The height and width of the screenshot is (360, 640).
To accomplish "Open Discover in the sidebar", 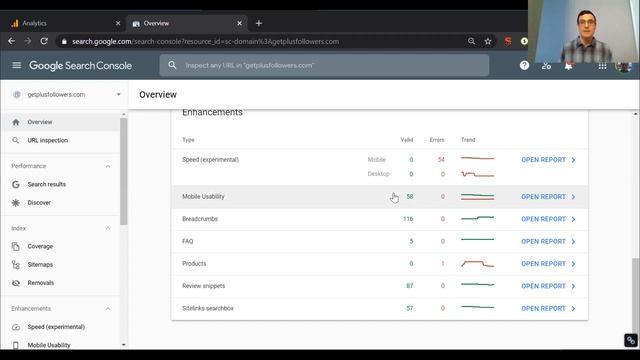I will click(60, 202).
